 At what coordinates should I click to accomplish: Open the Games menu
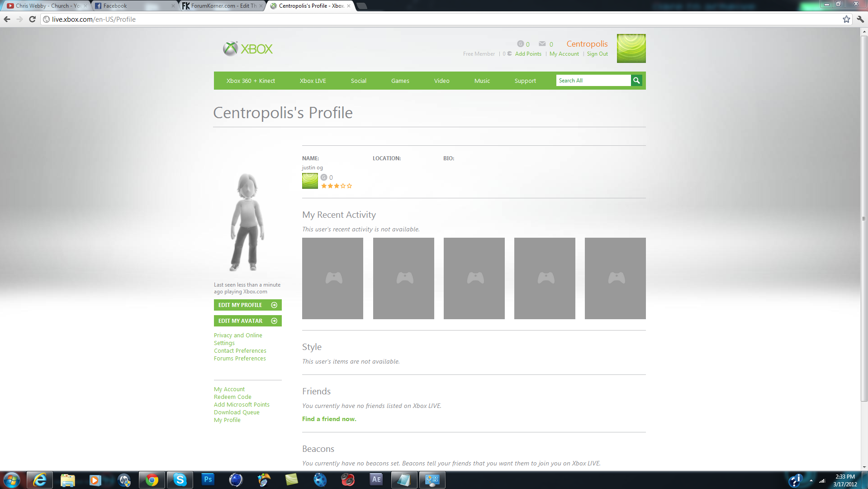[x=400, y=81]
